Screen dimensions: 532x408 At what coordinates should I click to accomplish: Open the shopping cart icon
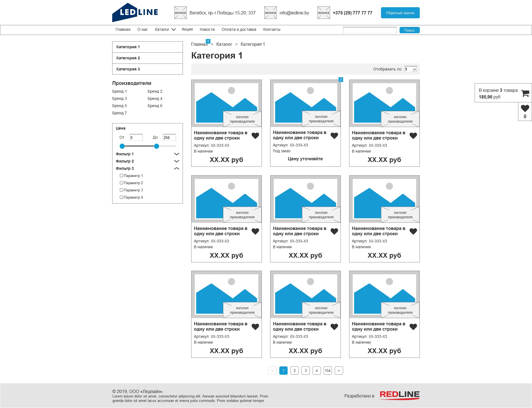click(x=525, y=93)
